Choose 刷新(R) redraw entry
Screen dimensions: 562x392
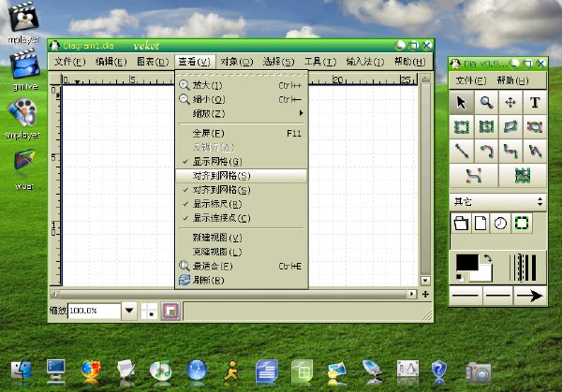242,280
